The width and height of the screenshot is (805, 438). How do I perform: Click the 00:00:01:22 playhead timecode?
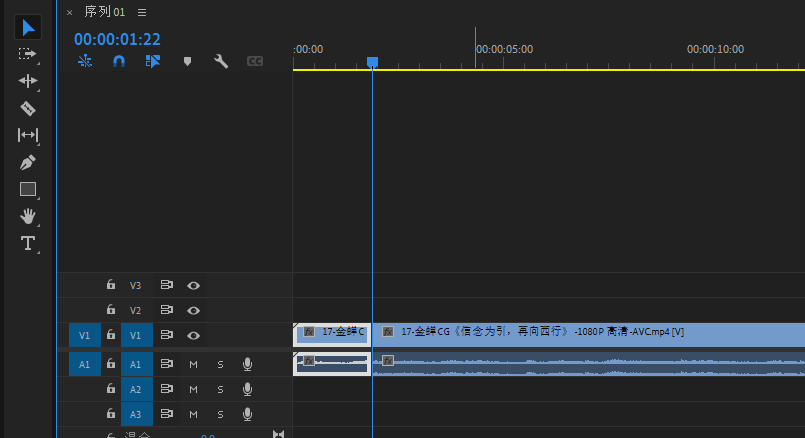pyautogui.click(x=117, y=39)
